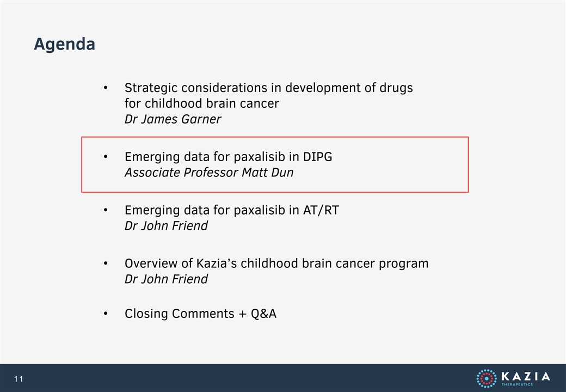The image size is (566, 392).
Task: Select the slide number 11
Action: tap(19, 378)
